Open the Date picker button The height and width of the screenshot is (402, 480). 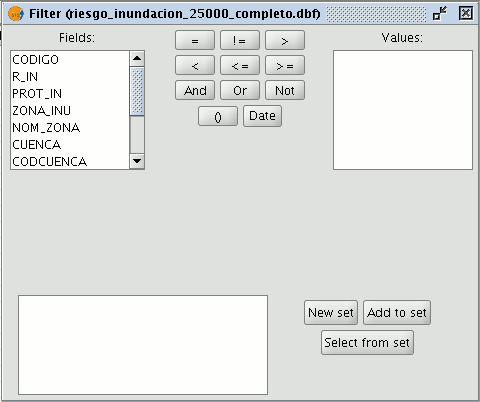[262, 116]
